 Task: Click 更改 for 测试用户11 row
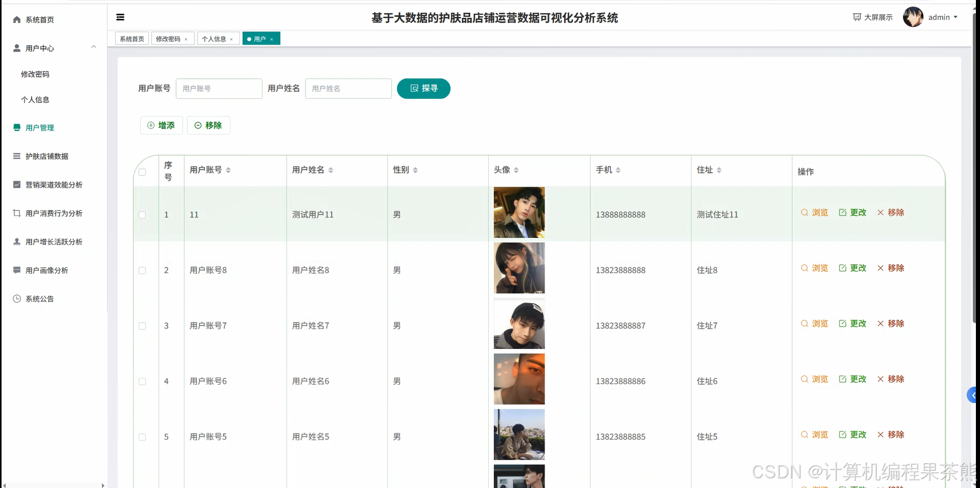853,212
